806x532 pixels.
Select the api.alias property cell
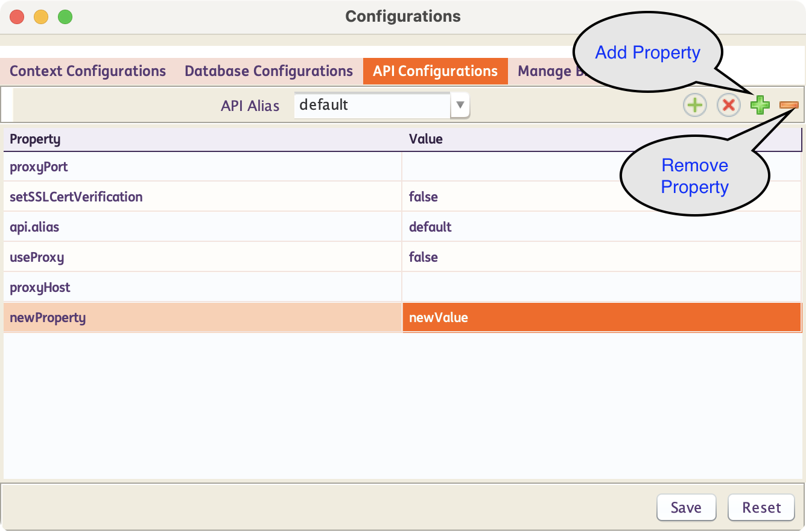[202, 227]
